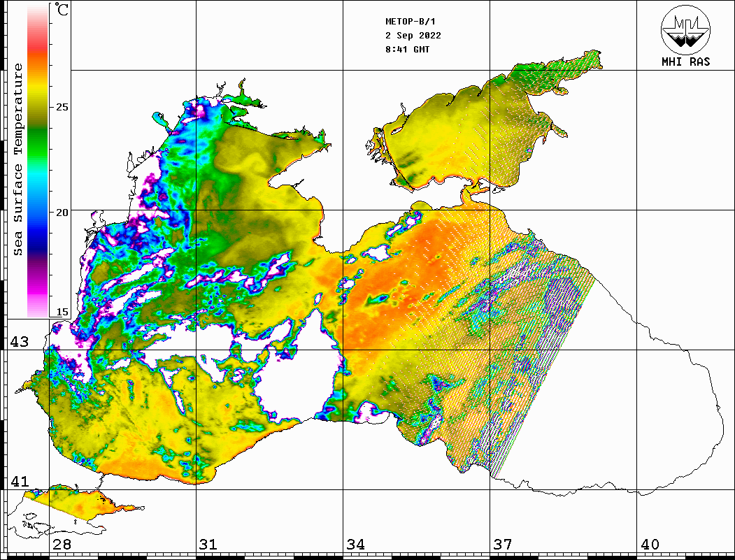735x560 pixels.
Task: Click longitude label 31
Action: click(208, 545)
